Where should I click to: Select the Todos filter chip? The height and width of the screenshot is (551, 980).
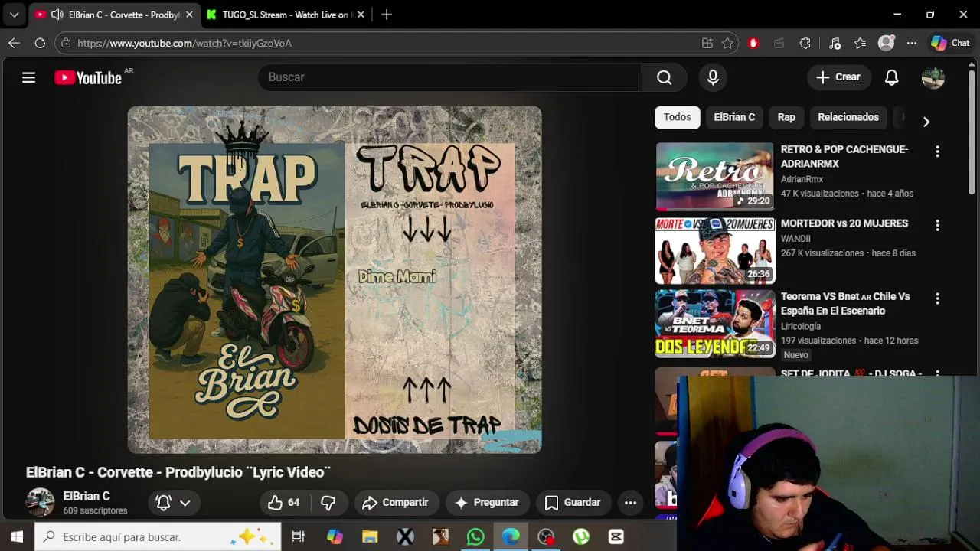[x=677, y=117]
